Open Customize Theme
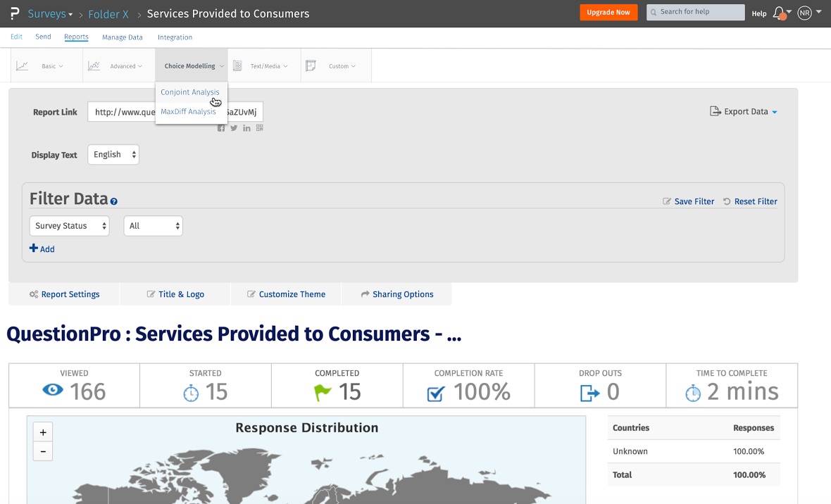The width and height of the screenshot is (831, 504). (286, 294)
